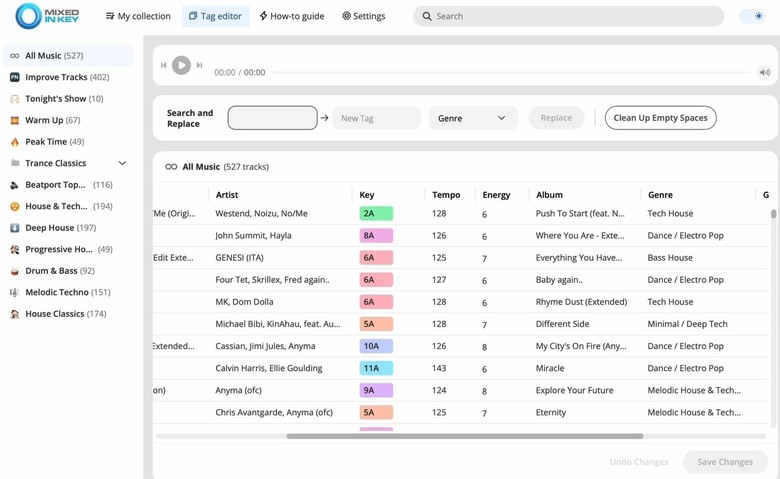
Task: Click the Replace button
Action: 556,118
